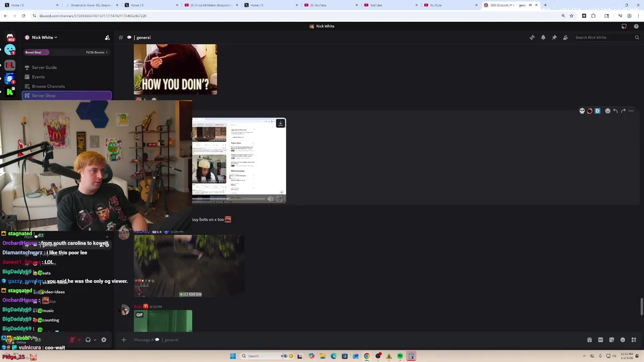React with the blue D emoji

598,111
